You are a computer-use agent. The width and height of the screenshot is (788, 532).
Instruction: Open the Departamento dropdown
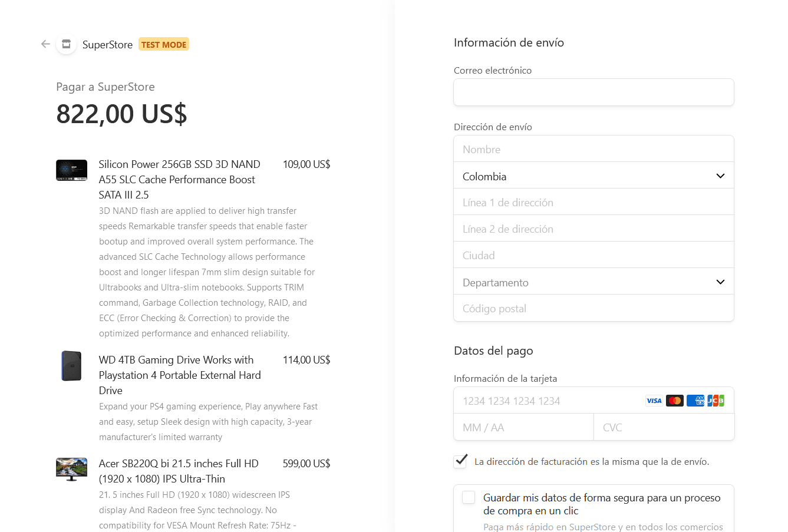click(x=594, y=282)
